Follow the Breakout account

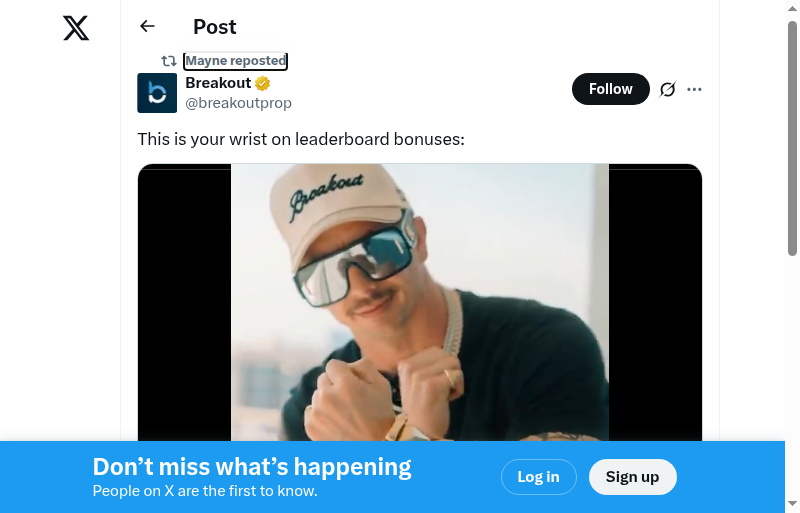[x=610, y=89]
